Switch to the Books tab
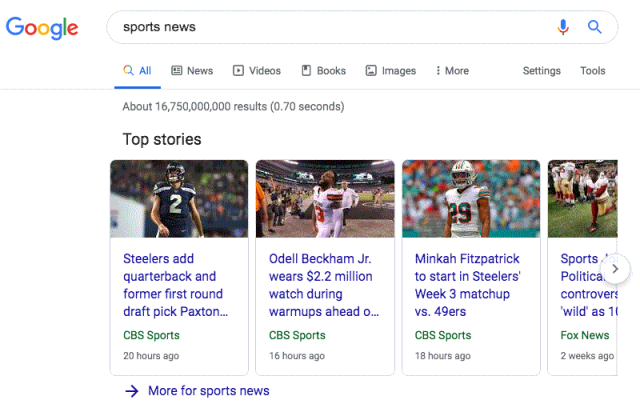640x420 pixels. point(323,71)
